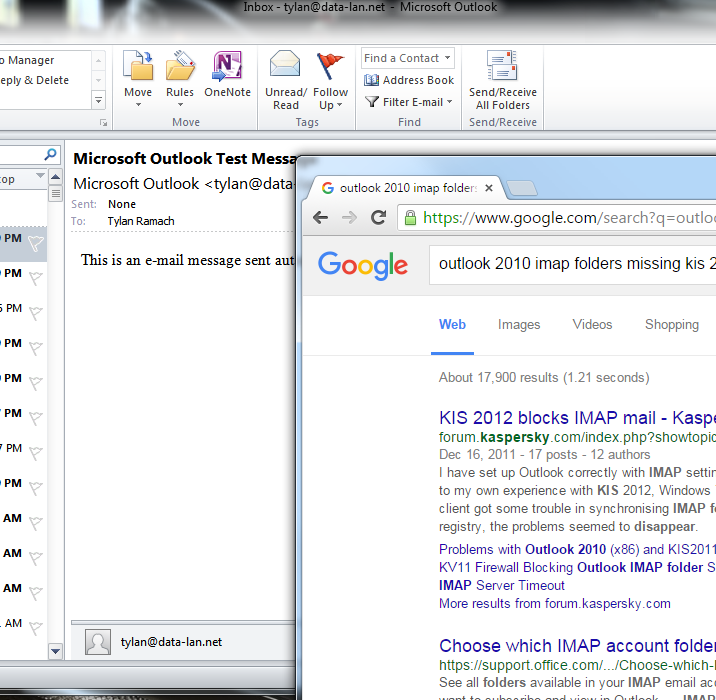The height and width of the screenshot is (700, 716).
Task: Switch to the Images search tab
Action: pyautogui.click(x=519, y=324)
